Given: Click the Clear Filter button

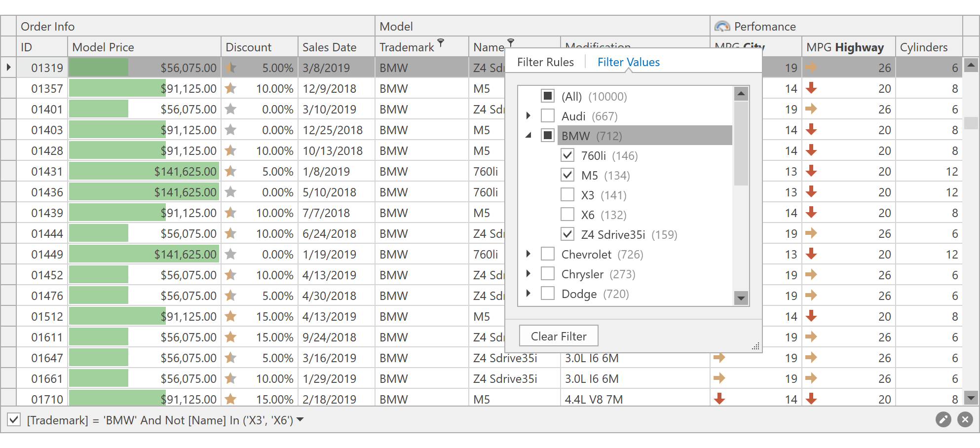Looking at the screenshot, I should coord(559,336).
